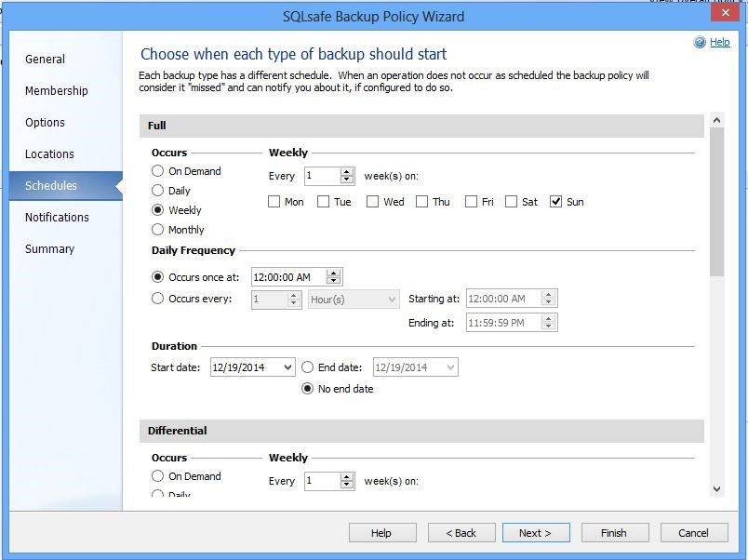Click the 'Next >' button
Screen dimensions: 748x560
(536, 533)
